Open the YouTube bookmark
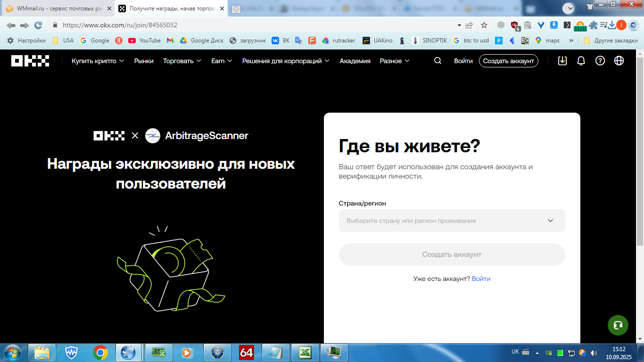This screenshot has width=644, height=362. coord(145,41)
